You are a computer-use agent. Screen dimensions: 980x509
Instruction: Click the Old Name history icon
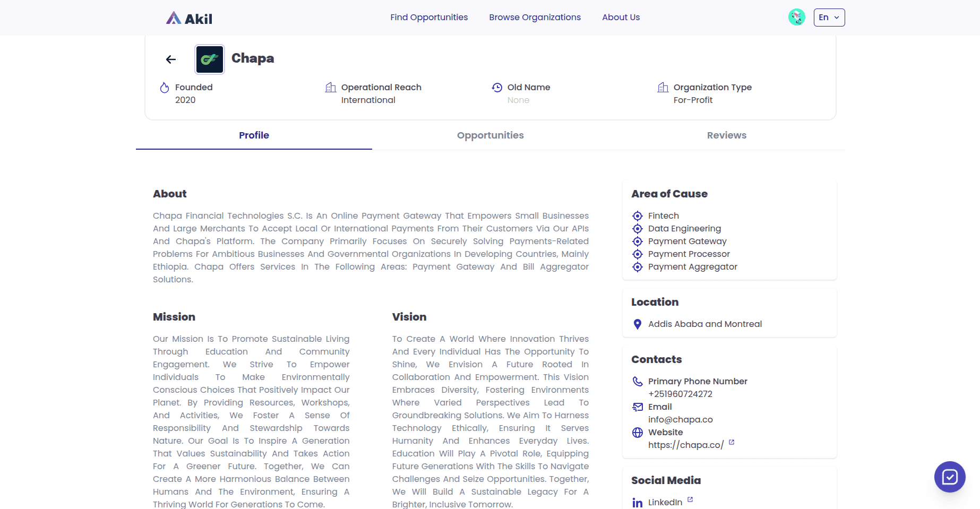pyautogui.click(x=497, y=87)
